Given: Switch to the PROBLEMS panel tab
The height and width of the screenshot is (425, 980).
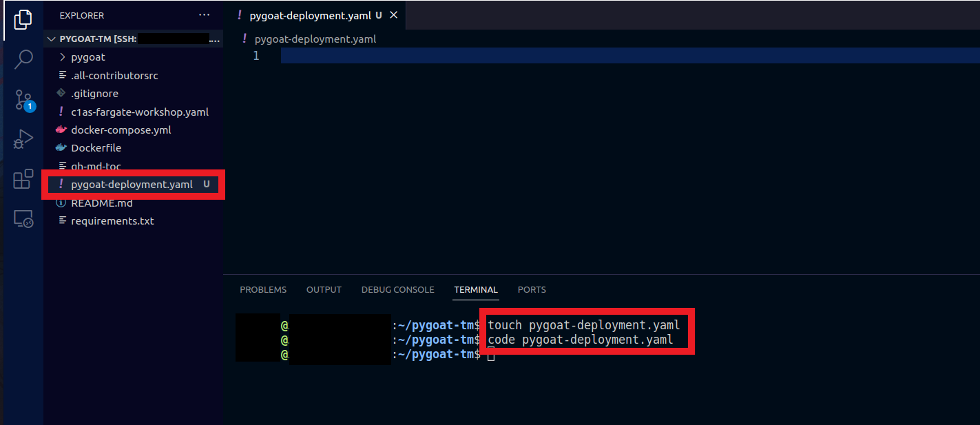Looking at the screenshot, I should coord(263,289).
